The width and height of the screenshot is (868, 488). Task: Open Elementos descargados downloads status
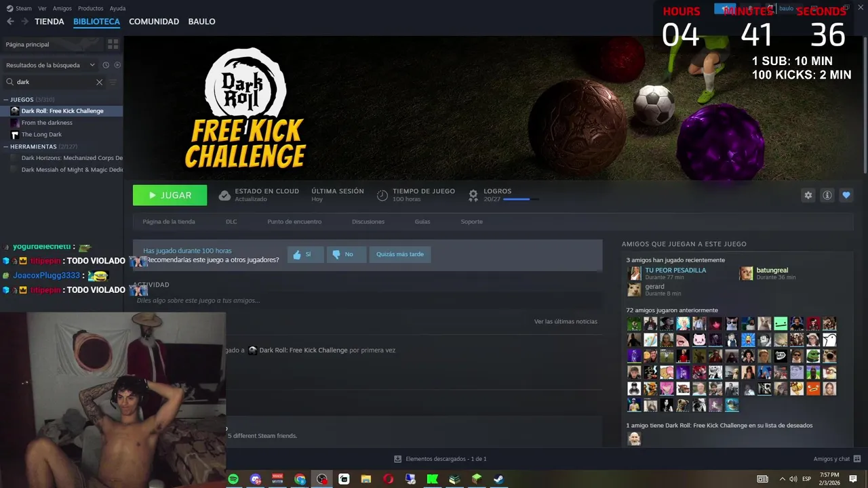441,459
